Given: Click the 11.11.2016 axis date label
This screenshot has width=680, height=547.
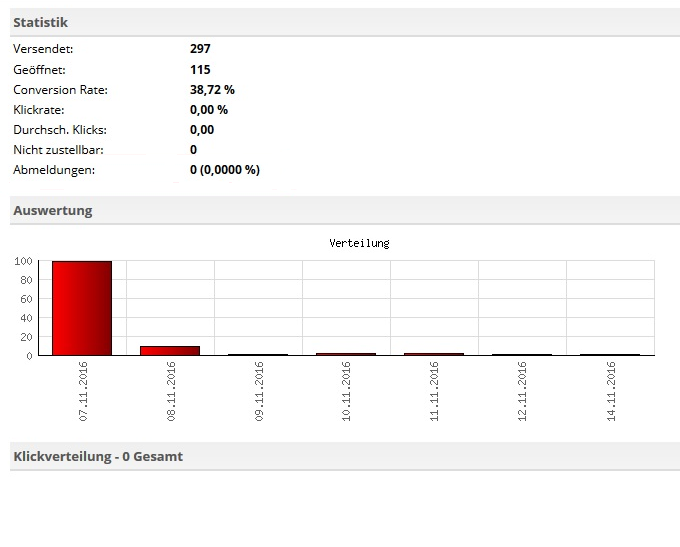Looking at the screenshot, I should (434, 391).
